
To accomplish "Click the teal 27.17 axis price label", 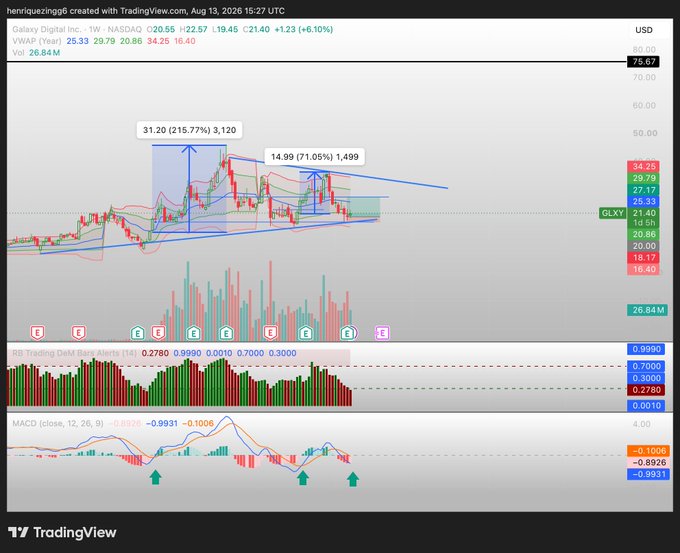I will click(x=644, y=190).
